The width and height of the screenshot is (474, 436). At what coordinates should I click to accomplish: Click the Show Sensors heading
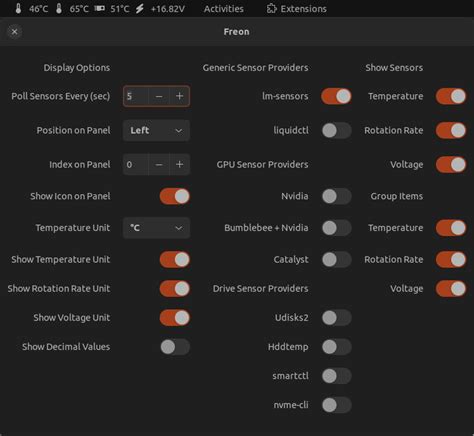pos(394,68)
